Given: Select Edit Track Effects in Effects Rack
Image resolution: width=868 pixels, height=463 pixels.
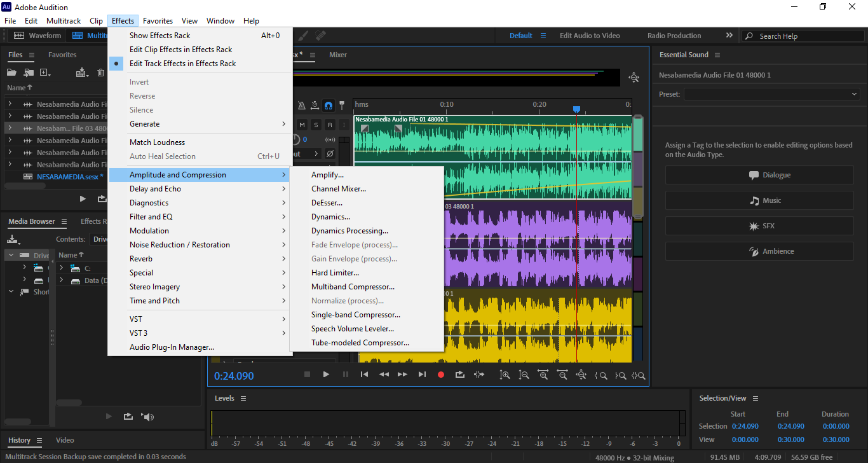Looking at the screenshot, I should (x=182, y=64).
